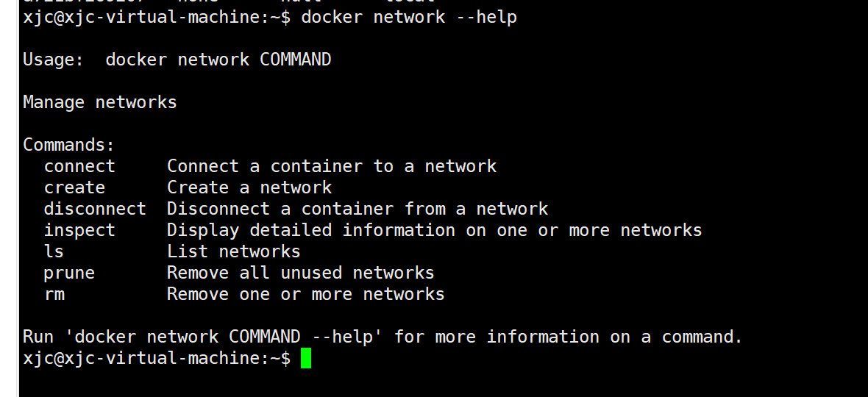Click the 'Create a network' description

tap(249, 187)
